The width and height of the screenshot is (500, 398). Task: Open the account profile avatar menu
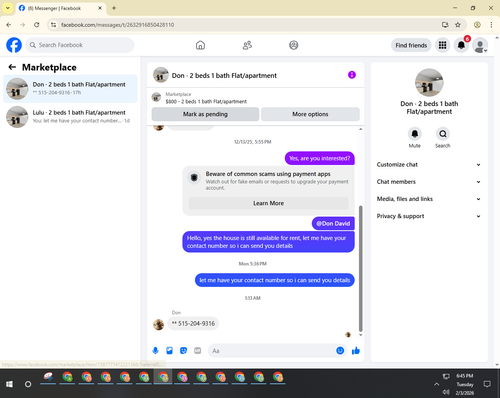click(480, 45)
